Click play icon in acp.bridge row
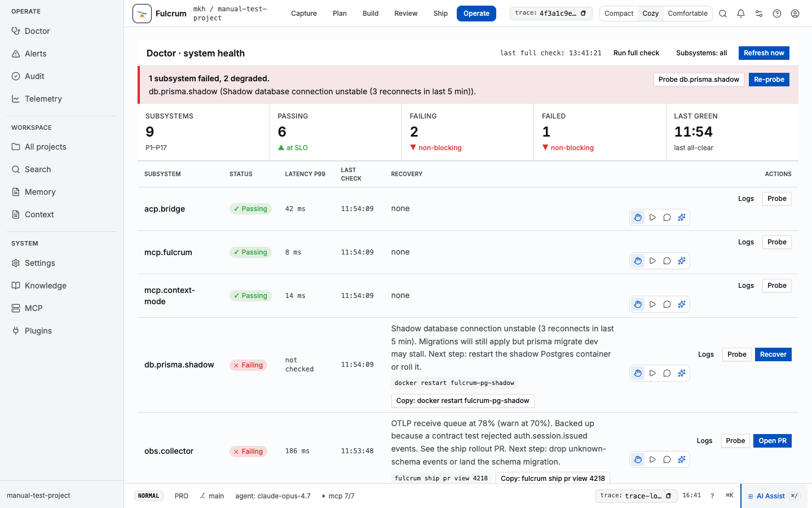Screen dimensions: 812x508 (652, 217)
